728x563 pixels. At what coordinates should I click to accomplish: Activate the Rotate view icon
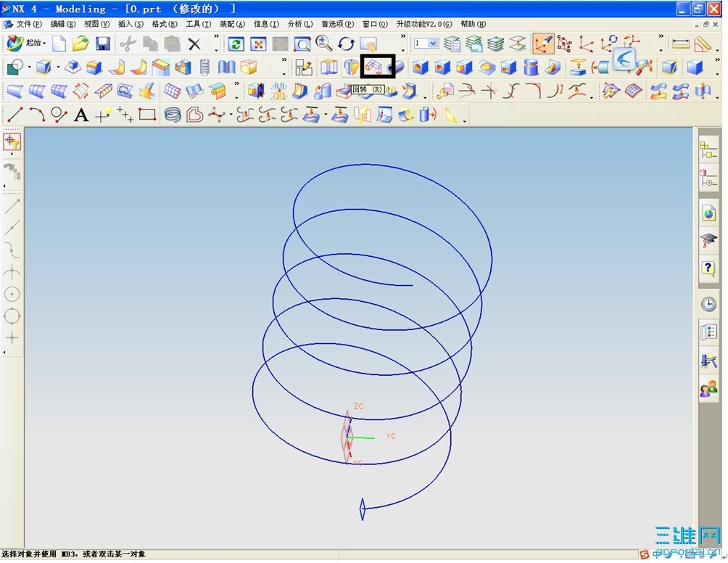[346, 44]
